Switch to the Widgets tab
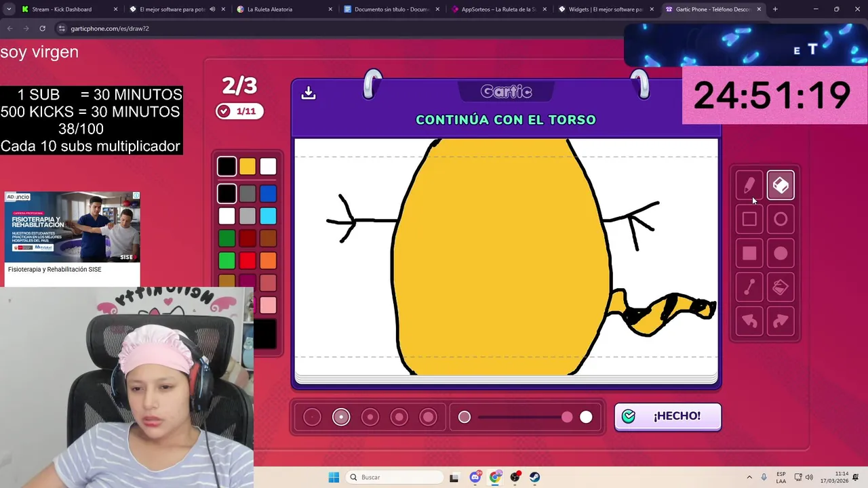The image size is (868, 488). pyautogui.click(x=608, y=9)
